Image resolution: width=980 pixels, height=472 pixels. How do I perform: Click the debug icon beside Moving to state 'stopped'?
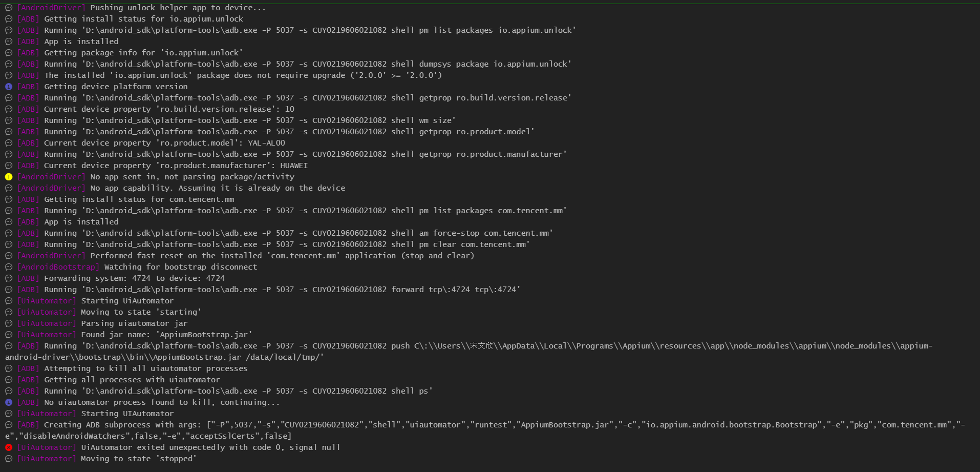(9, 459)
